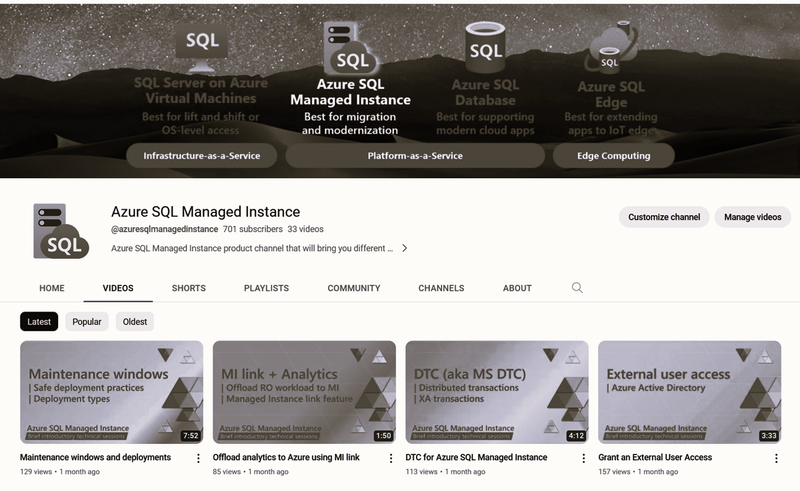800x491 pixels.
Task: Expand the channel description chevron
Action: [405, 248]
